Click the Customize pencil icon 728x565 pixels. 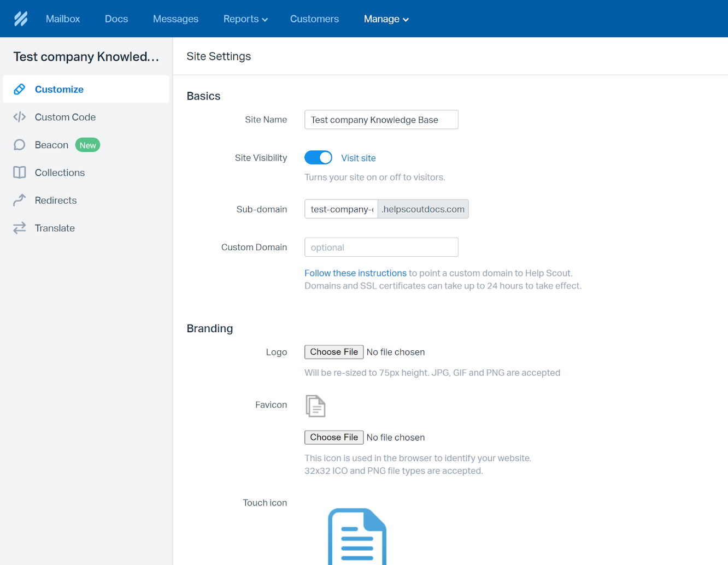(20, 89)
